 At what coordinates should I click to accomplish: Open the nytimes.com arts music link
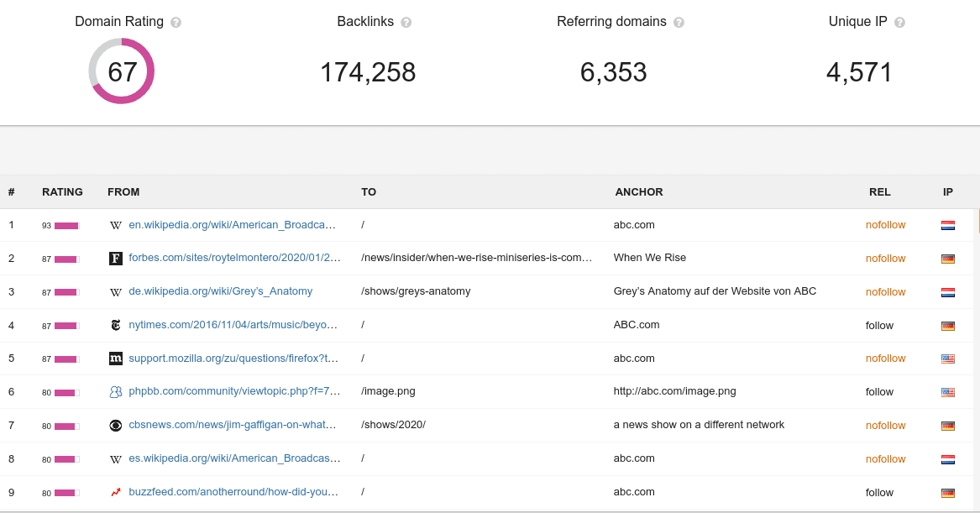[x=233, y=325]
